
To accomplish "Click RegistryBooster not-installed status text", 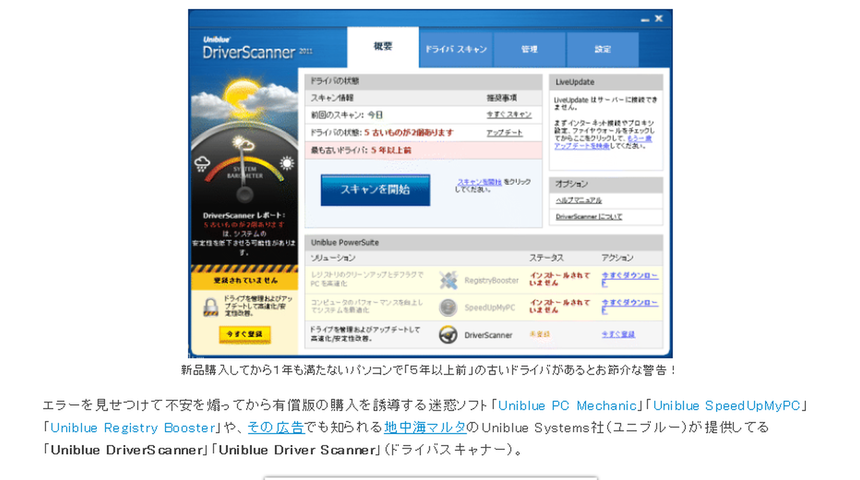I will click(x=559, y=279).
